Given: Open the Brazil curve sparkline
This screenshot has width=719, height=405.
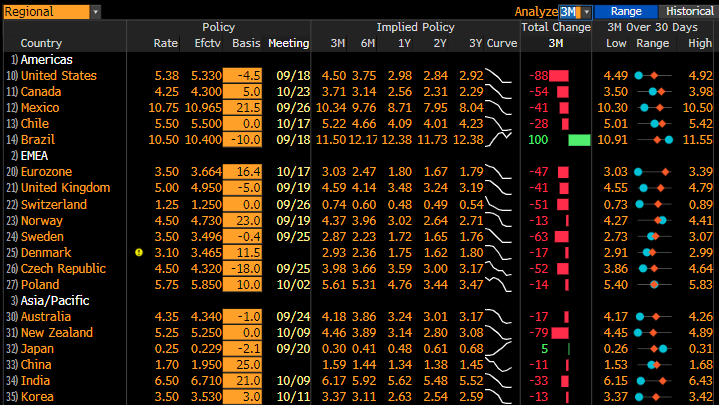Looking at the screenshot, I should (498, 139).
